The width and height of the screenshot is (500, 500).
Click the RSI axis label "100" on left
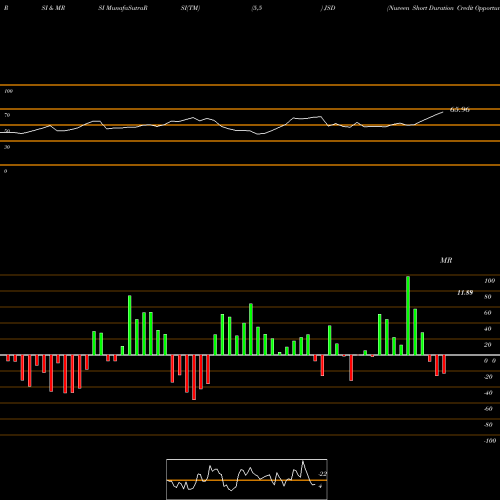8,91
